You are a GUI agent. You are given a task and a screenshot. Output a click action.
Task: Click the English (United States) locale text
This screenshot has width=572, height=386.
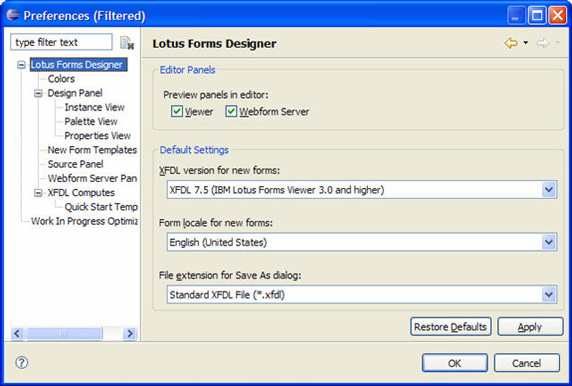(218, 242)
